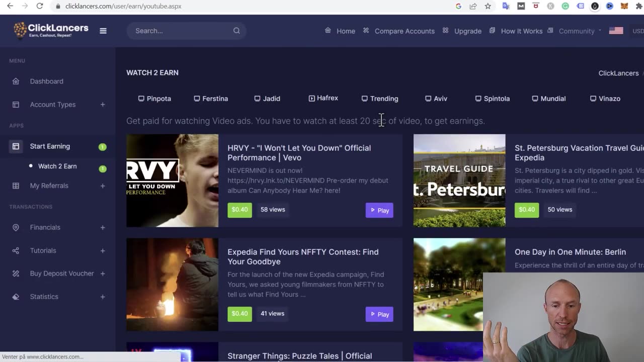This screenshot has height=362, width=644.
Task: Open the Community dropdown
Action: [x=575, y=31]
